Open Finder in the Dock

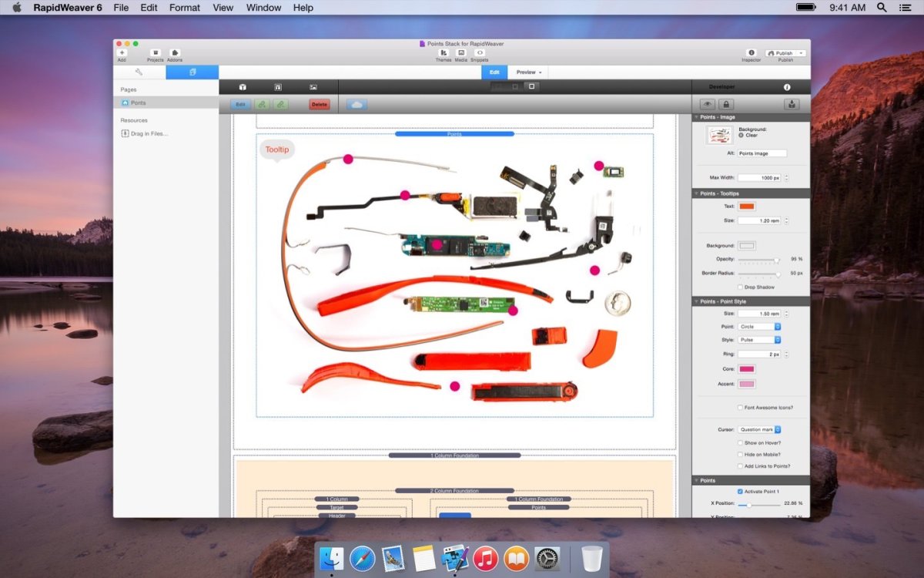[331, 558]
